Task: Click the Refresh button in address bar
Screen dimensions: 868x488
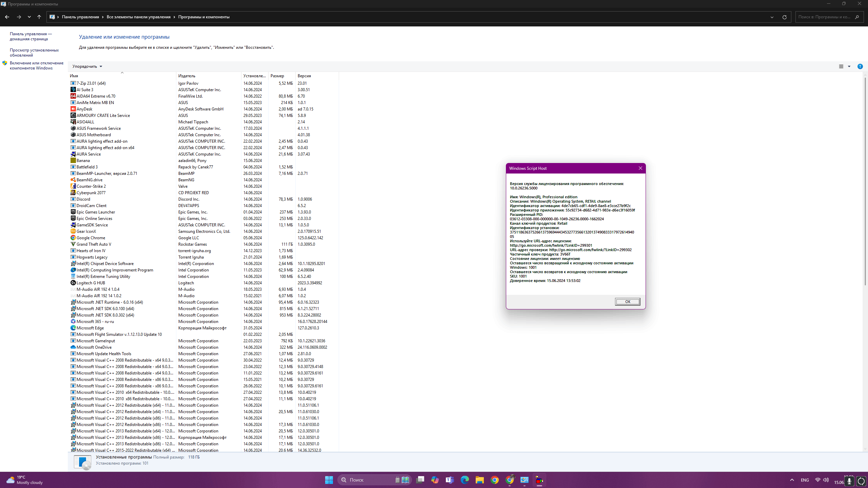Action: (x=784, y=17)
